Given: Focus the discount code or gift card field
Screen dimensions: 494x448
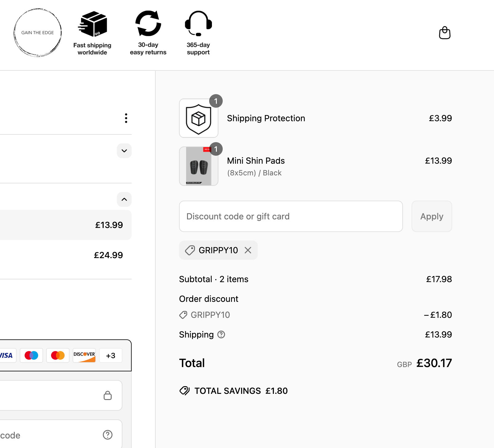Looking at the screenshot, I should (291, 216).
